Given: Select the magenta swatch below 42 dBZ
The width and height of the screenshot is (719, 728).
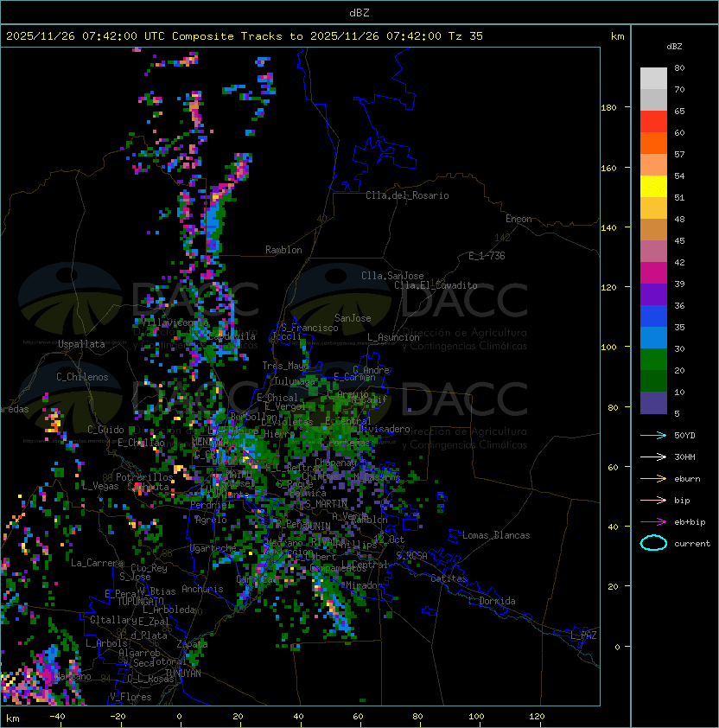Looking at the screenshot, I should (x=653, y=273).
